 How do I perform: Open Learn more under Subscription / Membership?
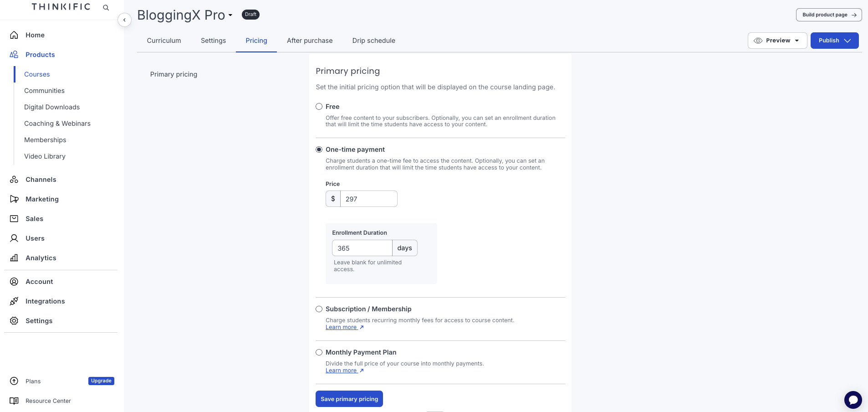point(342,327)
